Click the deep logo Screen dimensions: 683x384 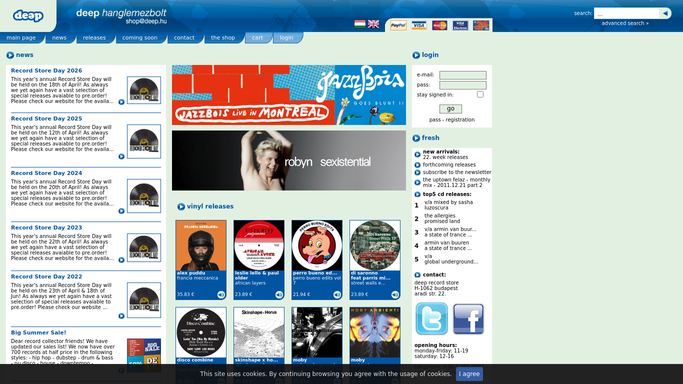(x=28, y=16)
